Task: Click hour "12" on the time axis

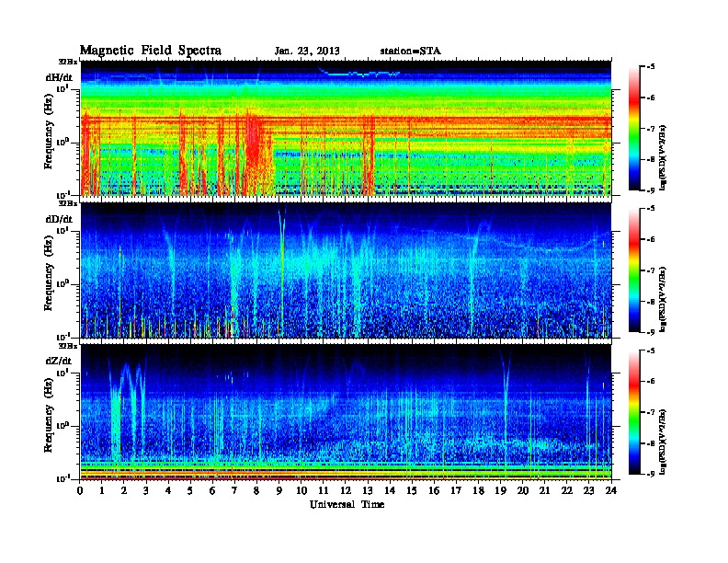Action: click(x=346, y=490)
